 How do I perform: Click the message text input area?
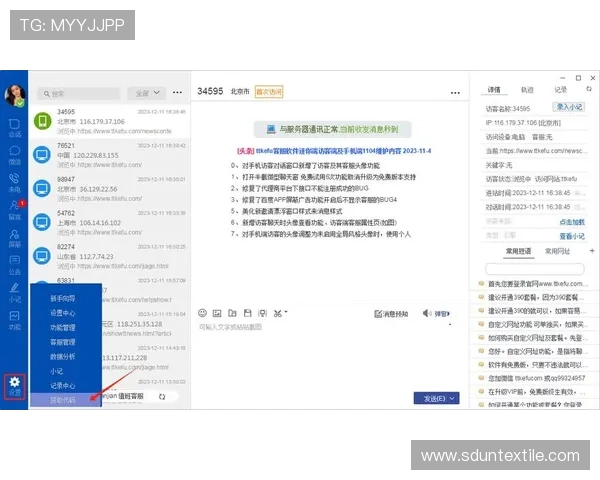coord(329,356)
